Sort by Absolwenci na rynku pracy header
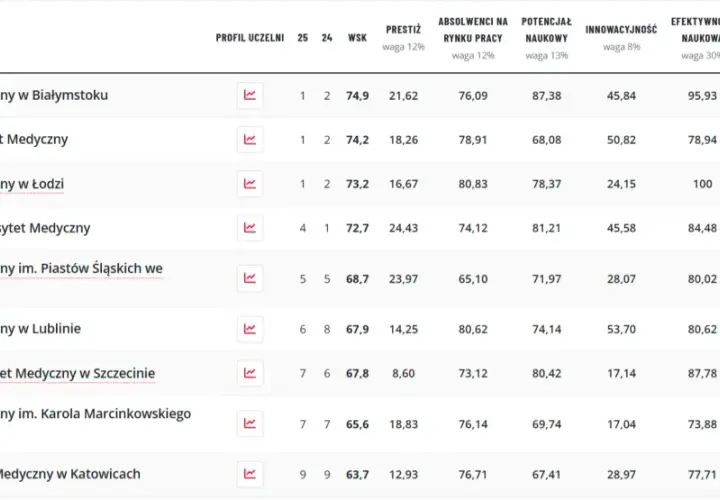720x500 pixels. pyautogui.click(x=473, y=30)
